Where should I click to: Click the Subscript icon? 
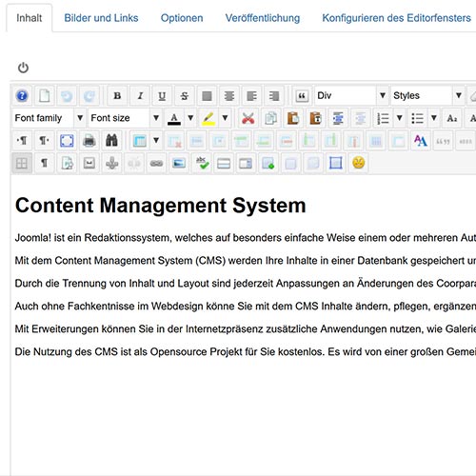click(451, 118)
